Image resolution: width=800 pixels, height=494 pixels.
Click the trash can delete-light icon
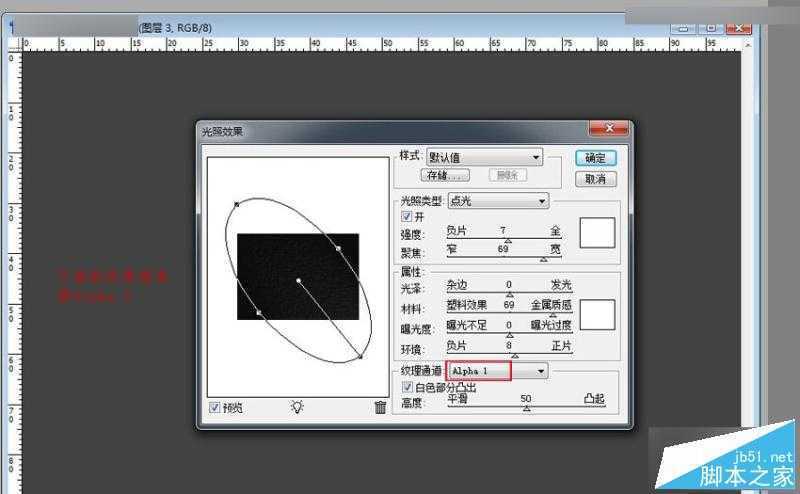coord(380,407)
